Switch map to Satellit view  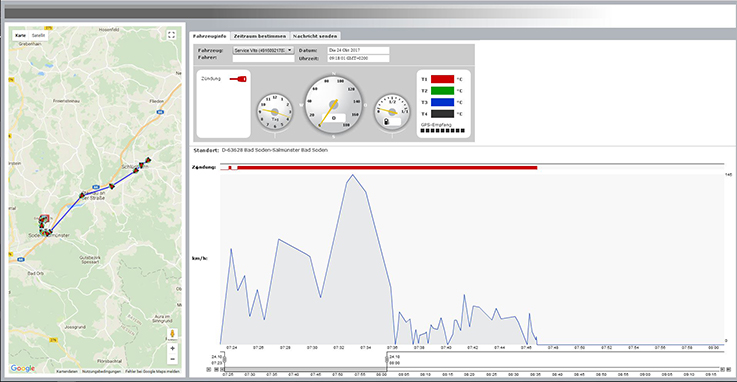[39, 35]
